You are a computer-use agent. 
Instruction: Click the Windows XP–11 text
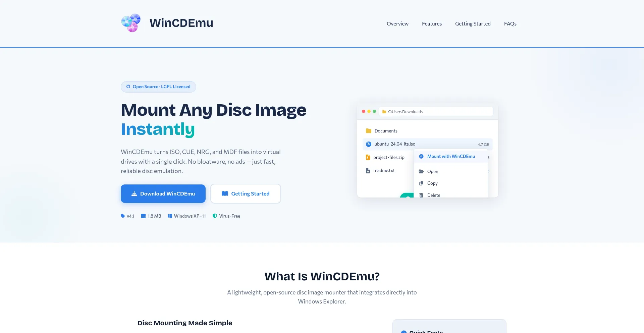tap(190, 216)
